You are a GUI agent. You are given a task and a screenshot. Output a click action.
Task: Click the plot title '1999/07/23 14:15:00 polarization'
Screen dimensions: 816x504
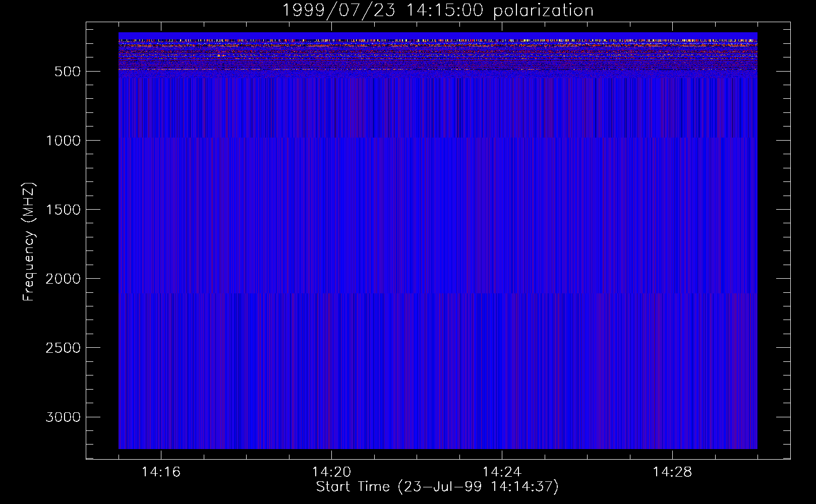[x=437, y=11]
